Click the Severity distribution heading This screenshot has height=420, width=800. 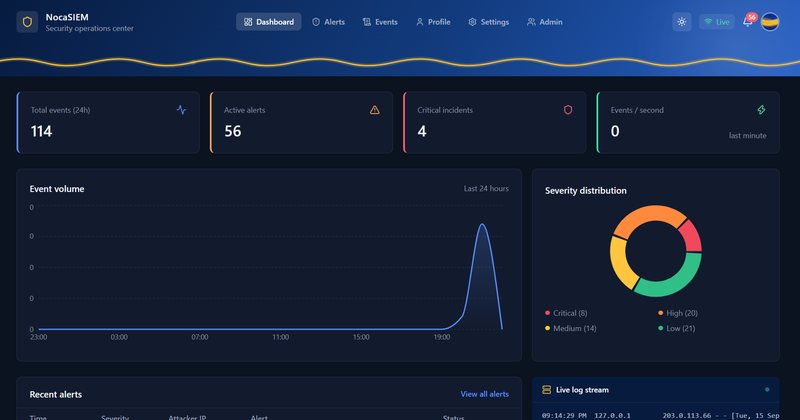(x=585, y=190)
